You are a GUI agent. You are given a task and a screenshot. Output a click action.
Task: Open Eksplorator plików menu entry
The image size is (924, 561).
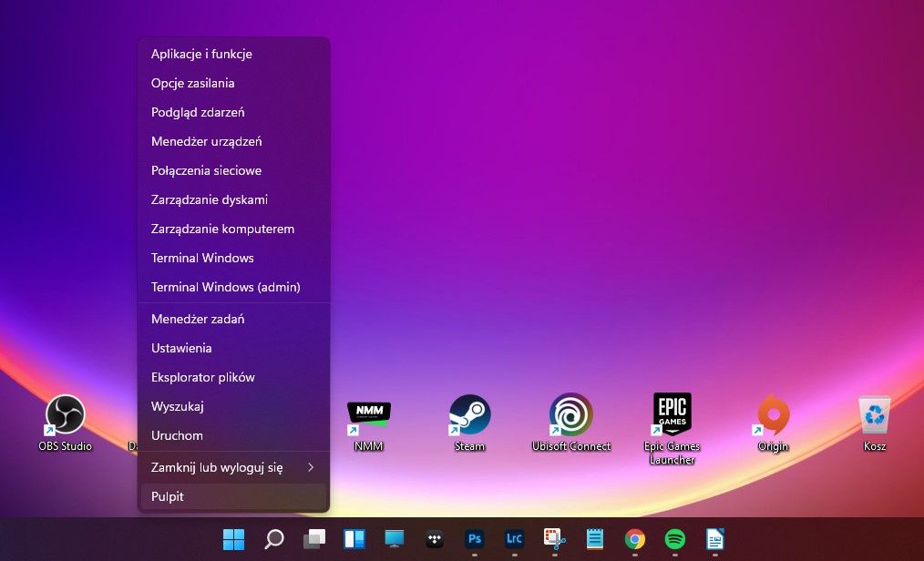(233, 377)
